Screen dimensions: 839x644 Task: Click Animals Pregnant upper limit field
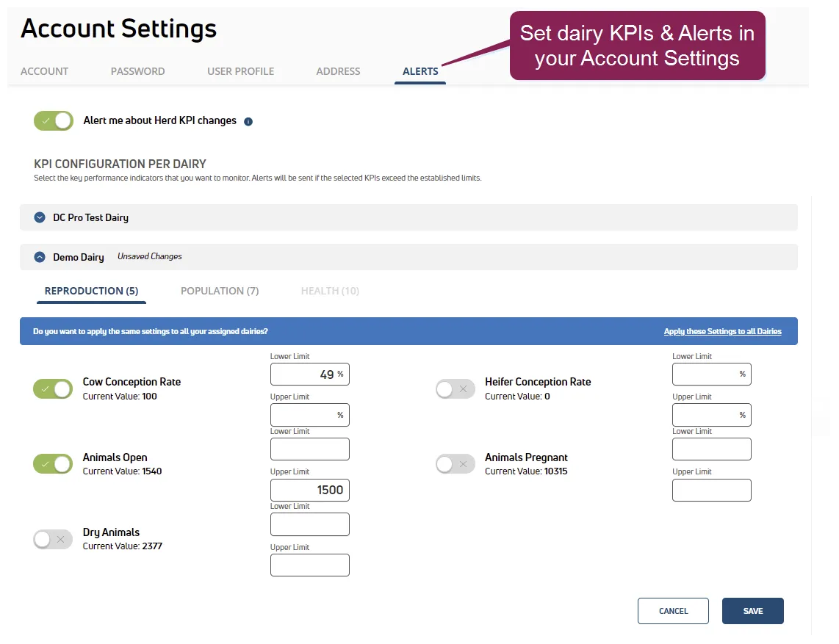[x=712, y=490]
